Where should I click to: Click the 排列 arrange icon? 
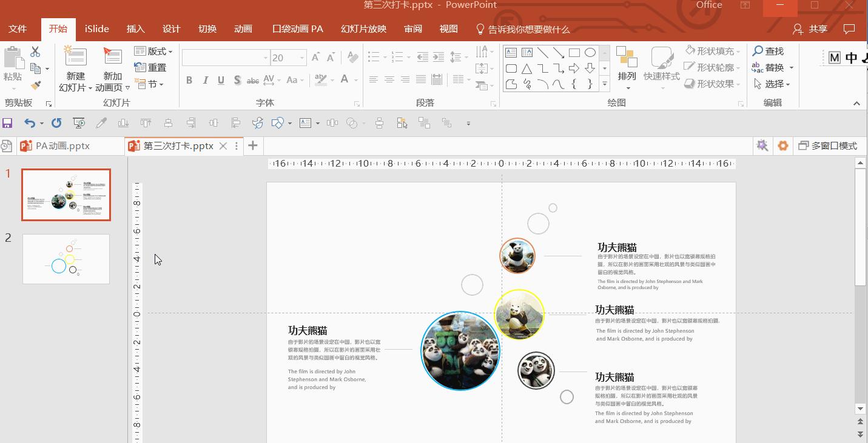coord(627,58)
